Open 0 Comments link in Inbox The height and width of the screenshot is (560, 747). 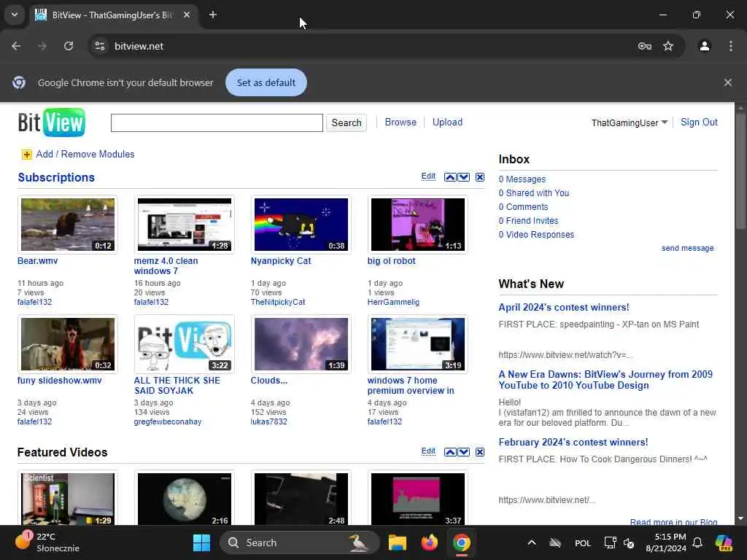pyautogui.click(x=523, y=207)
